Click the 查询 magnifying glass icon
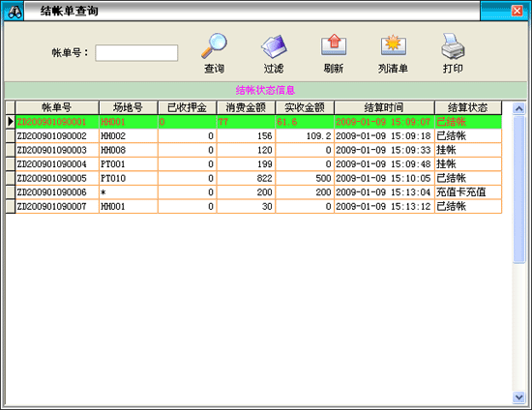The width and height of the screenshot is (532, 410). point(214,45)
